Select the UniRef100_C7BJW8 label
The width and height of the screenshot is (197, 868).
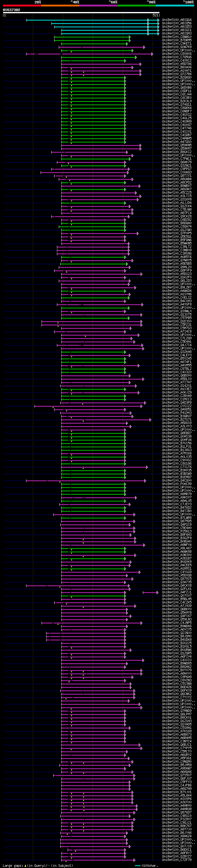click(x=177, y=210)
